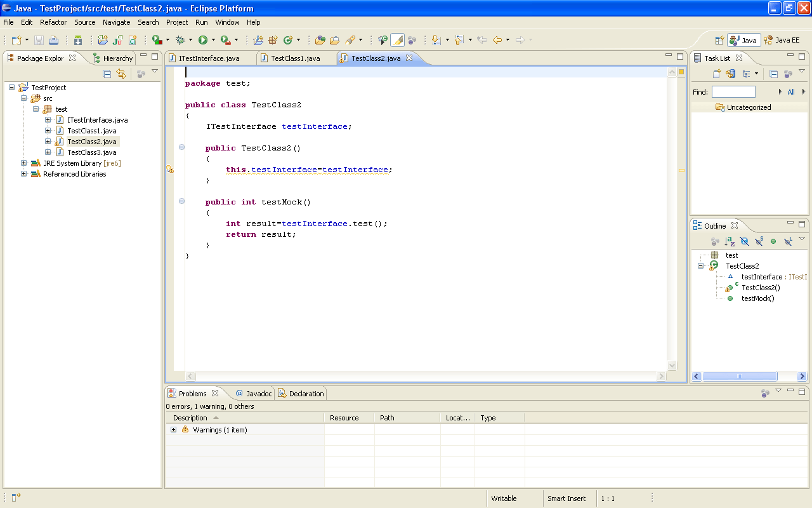Image resolution: width=812 pixels, height=508 pixels.
Task: Click the New Java Class icon
Action: coord(288,40)
